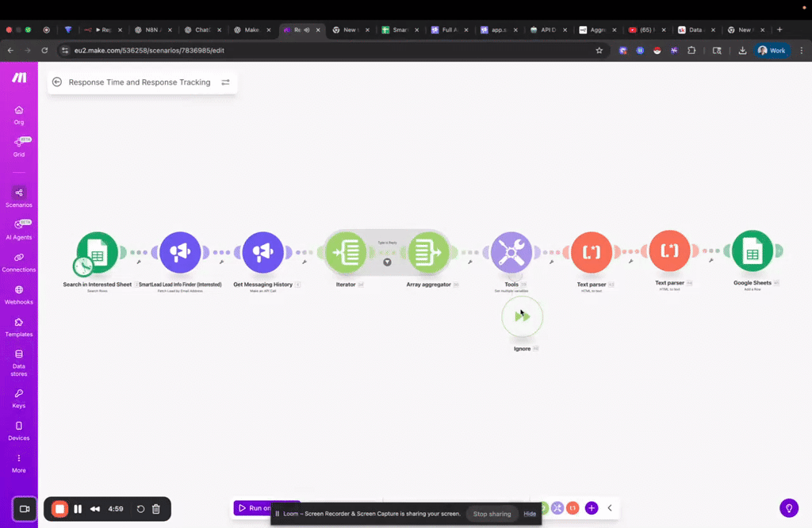Restart the Loom recording
The width and height of the screenshot is (812, 528).
tap(140, 509)
